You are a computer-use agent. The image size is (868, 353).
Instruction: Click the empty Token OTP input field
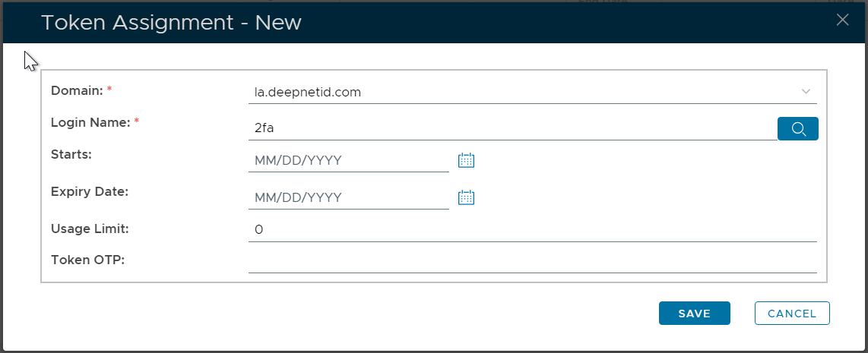coord(532,261)
